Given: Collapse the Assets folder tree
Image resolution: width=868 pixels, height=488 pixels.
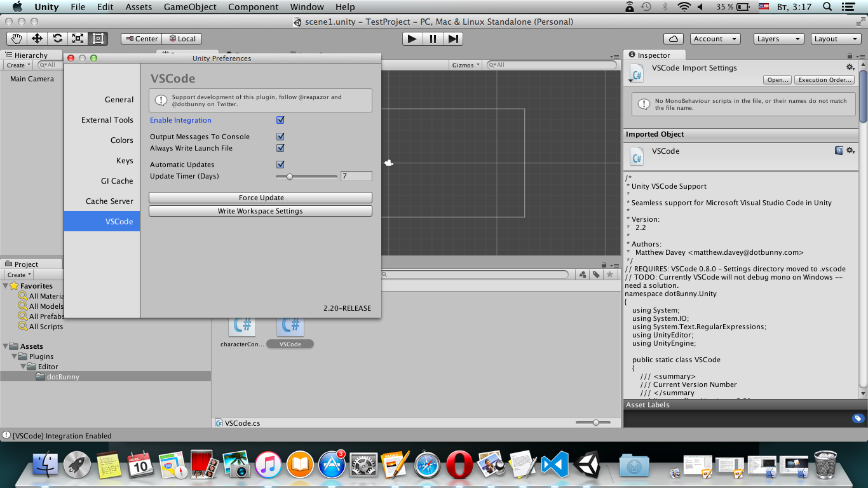Looking at the screenshot, I should click(x=6, y=346).
